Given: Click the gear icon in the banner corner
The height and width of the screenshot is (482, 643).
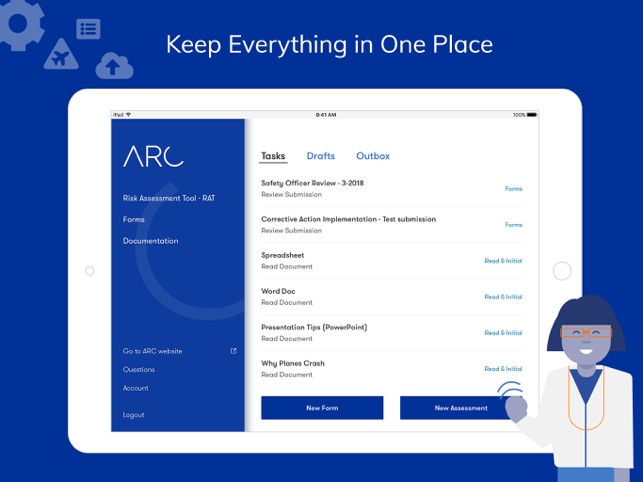Looking at the screenshot, I should click(19, 24).
